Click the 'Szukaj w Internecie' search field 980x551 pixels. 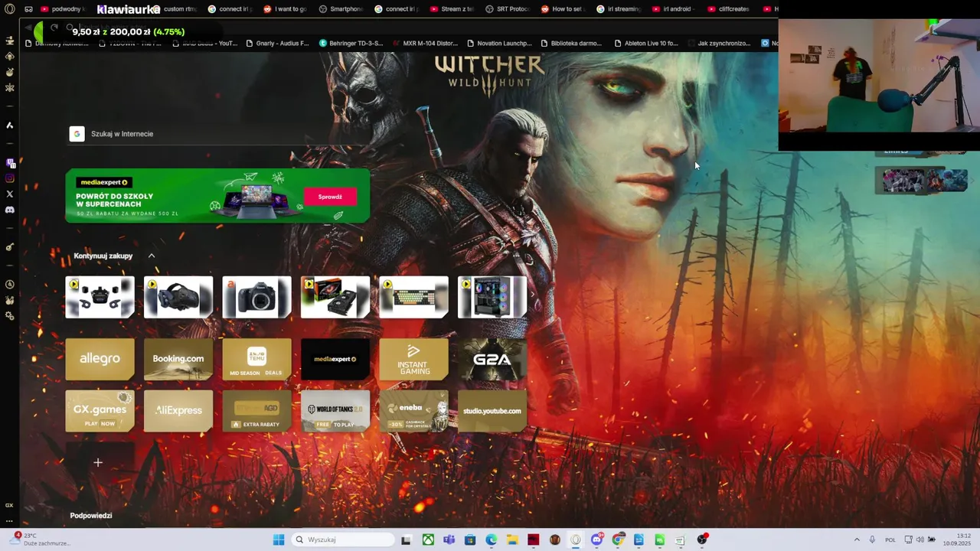218,134
